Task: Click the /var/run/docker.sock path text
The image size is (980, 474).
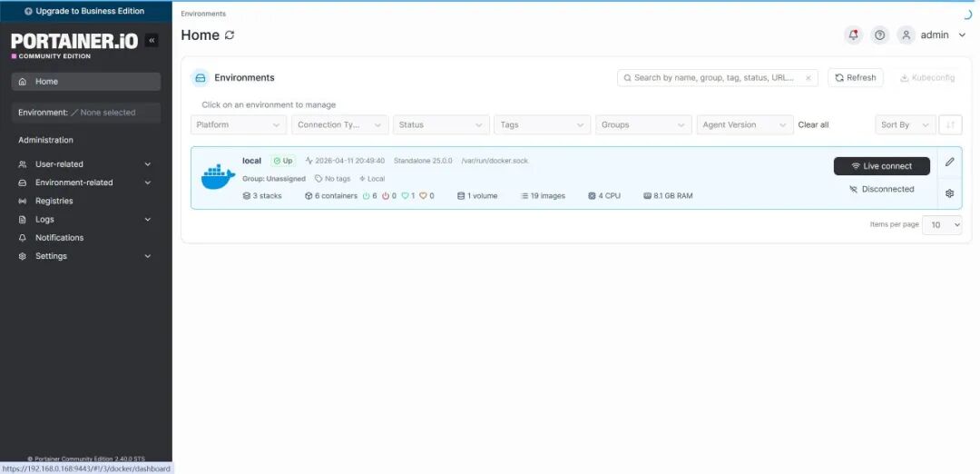Action: [495, 161]
